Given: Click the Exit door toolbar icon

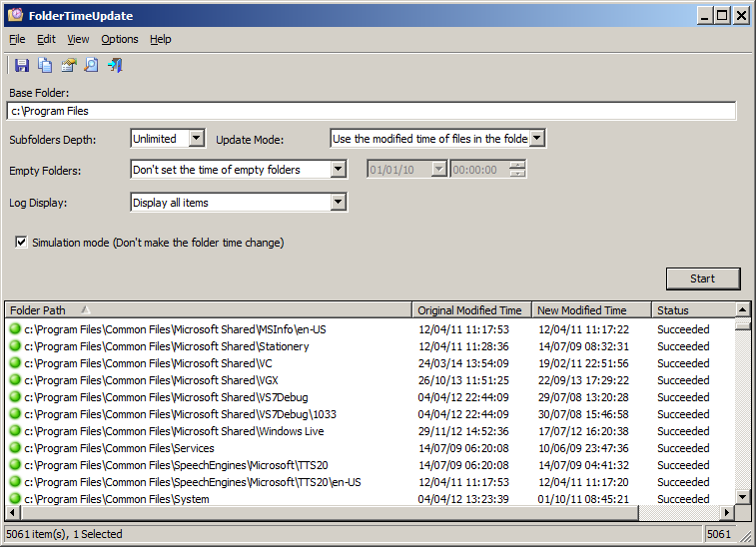Looking at the screenshot, I should tap(115, 66).
